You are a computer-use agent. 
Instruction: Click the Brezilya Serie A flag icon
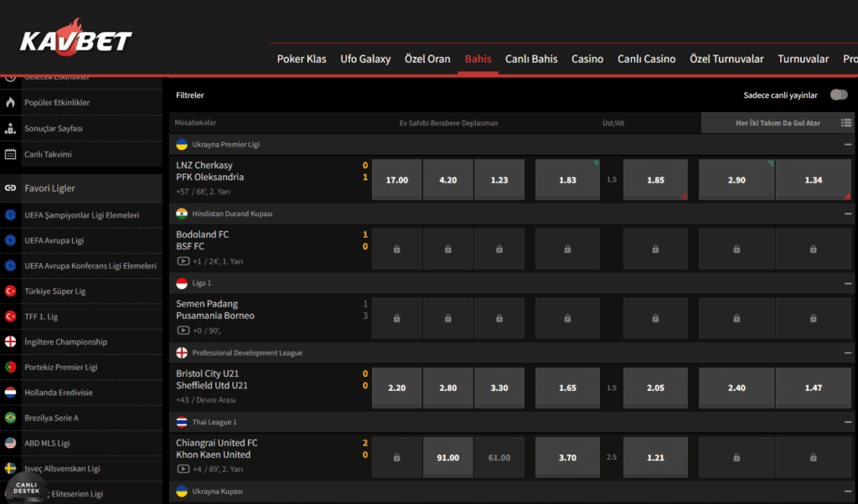[x=10, y=418]
